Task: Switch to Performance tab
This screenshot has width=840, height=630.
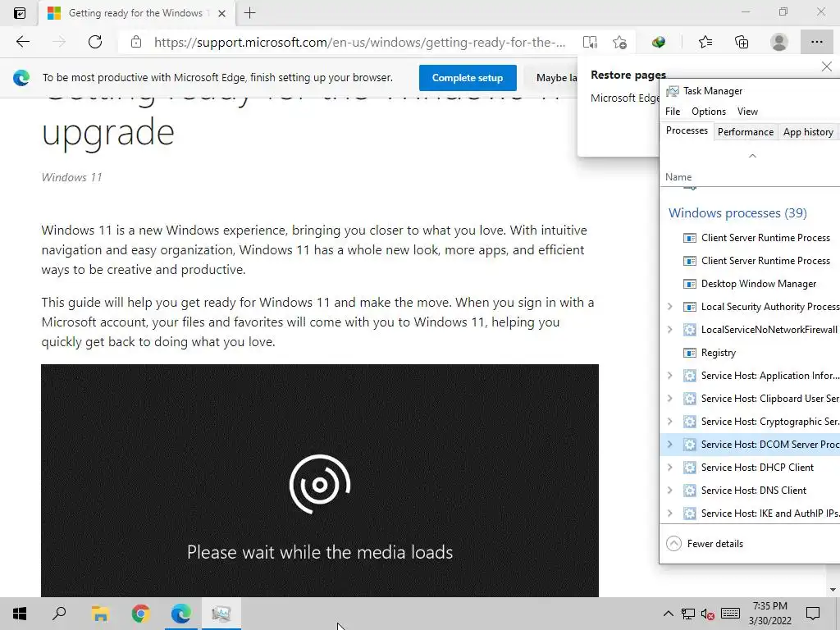Action: [745, 132]
